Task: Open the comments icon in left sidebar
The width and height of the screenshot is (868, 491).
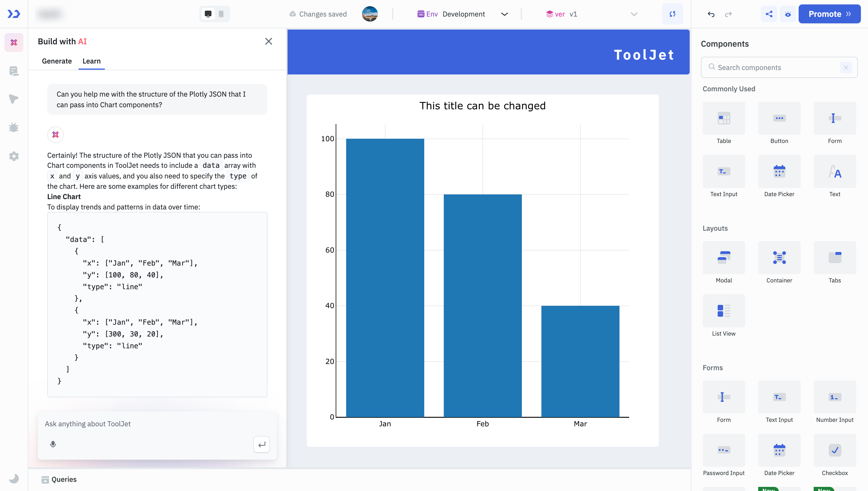Action: [14, 71]
